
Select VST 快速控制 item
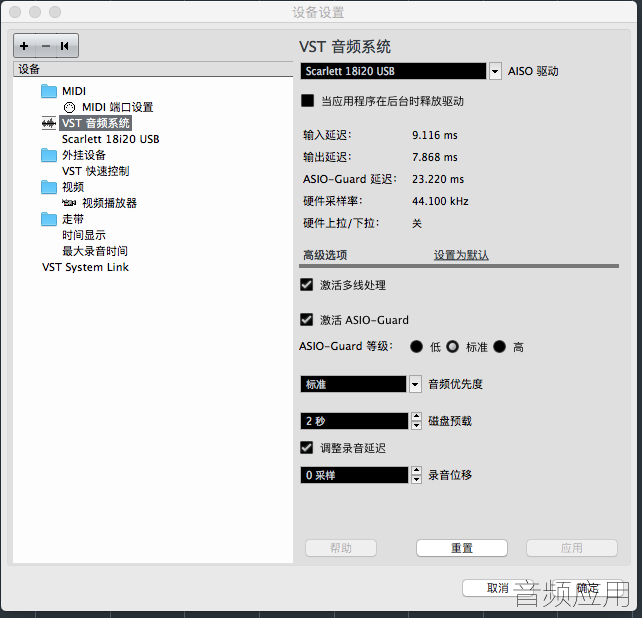click(95, 171)
